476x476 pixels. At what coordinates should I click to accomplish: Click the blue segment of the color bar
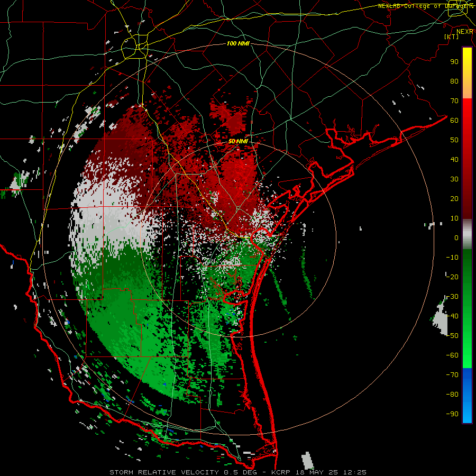tap(467, 396)
